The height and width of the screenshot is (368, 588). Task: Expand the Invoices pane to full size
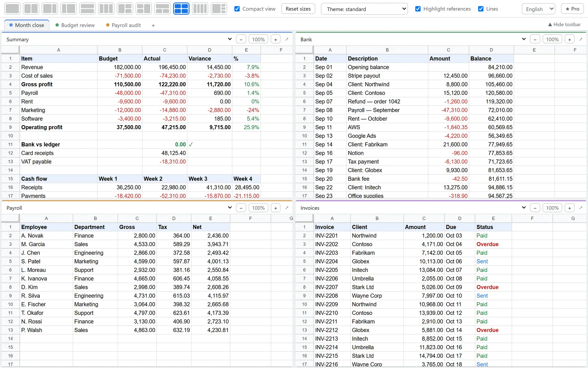point(581,208)
